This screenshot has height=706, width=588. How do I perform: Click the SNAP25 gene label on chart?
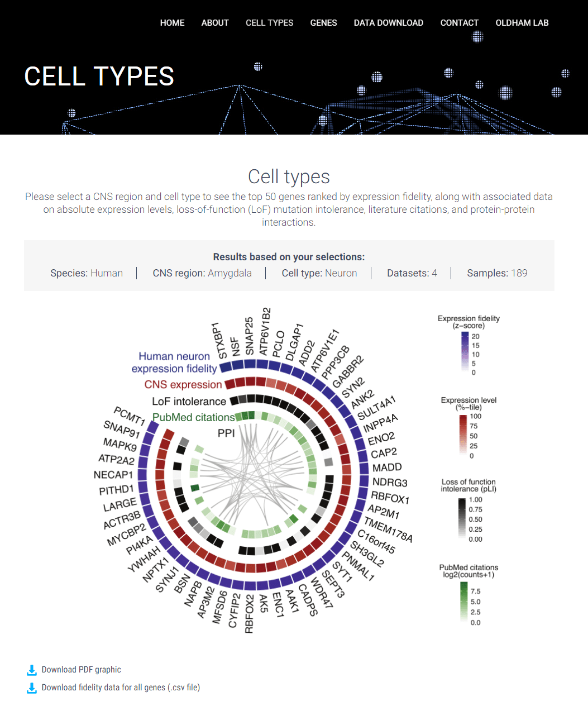(x=250, y=336)
